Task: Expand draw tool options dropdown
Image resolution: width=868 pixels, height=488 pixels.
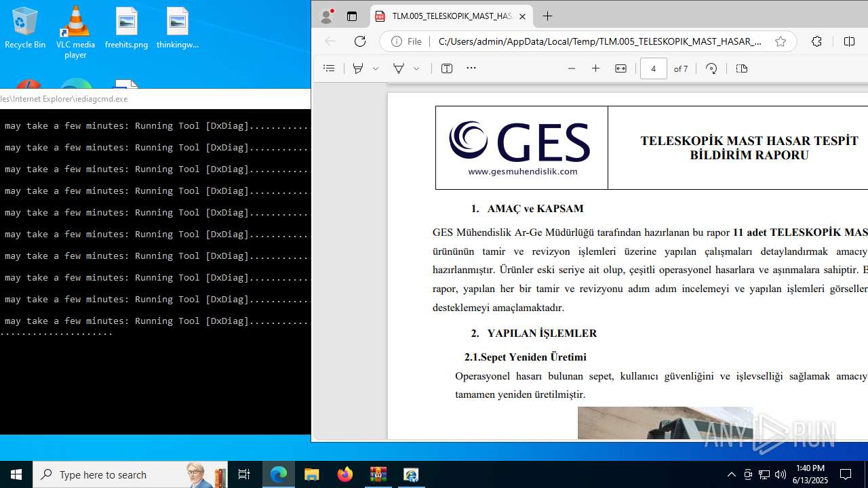Action: pyautogui.click(x=416, y=68)
